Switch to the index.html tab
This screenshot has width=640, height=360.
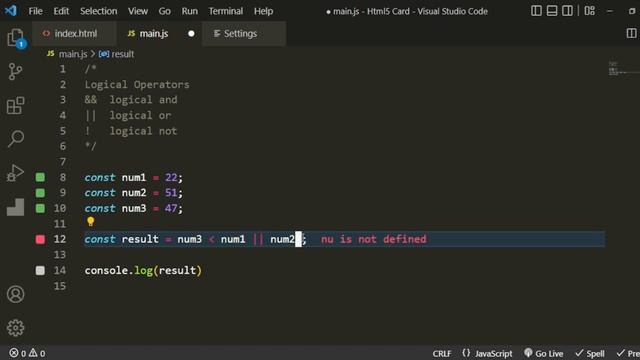coord(74,33)
